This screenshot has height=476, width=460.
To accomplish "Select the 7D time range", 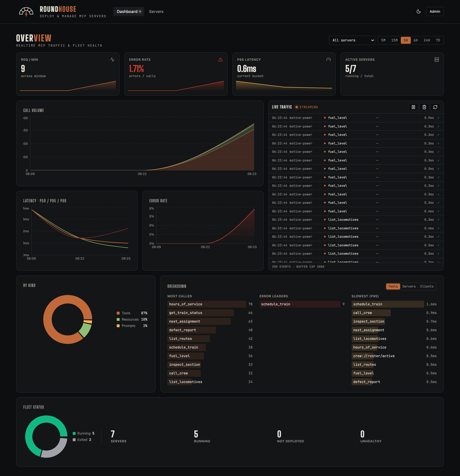I will tap(438, 40).
